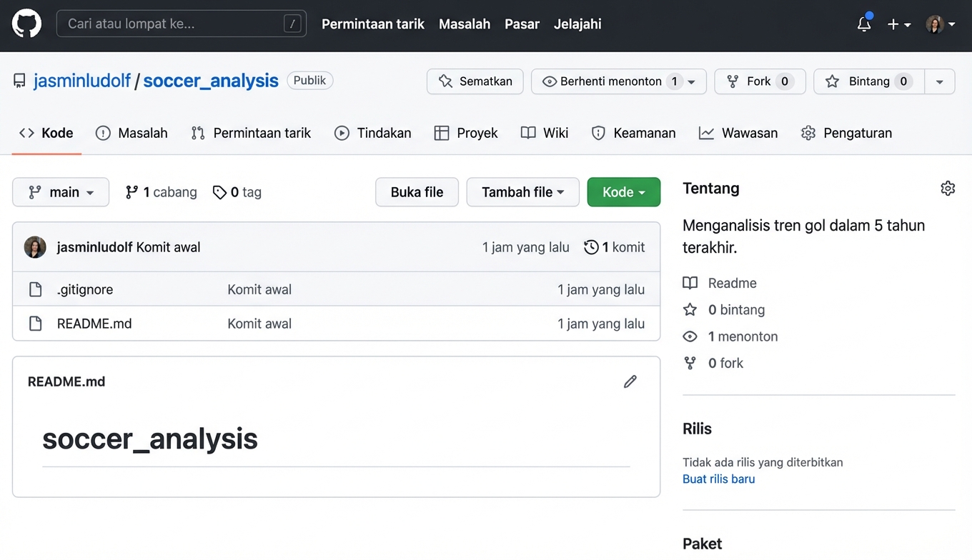Click the 'Publik' visibility badge
972x560 pixels.
coord(309,81)
